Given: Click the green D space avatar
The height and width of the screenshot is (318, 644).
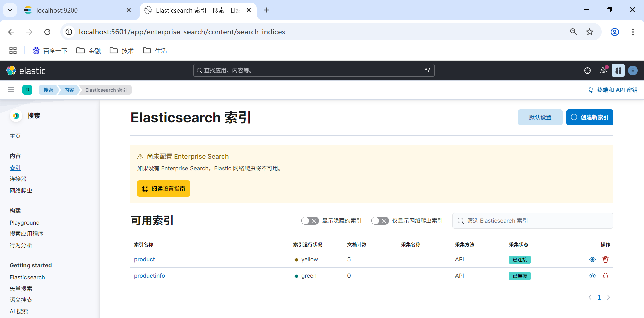Looking at the screenshot, I should 27,90.
